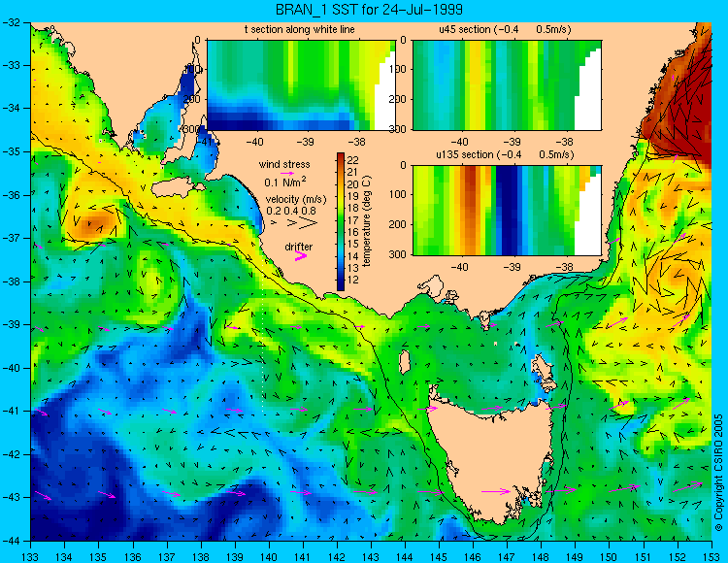Click the '12' tick on the color bar
Viewport: 728px width, 563px height.
click(353, 280)
